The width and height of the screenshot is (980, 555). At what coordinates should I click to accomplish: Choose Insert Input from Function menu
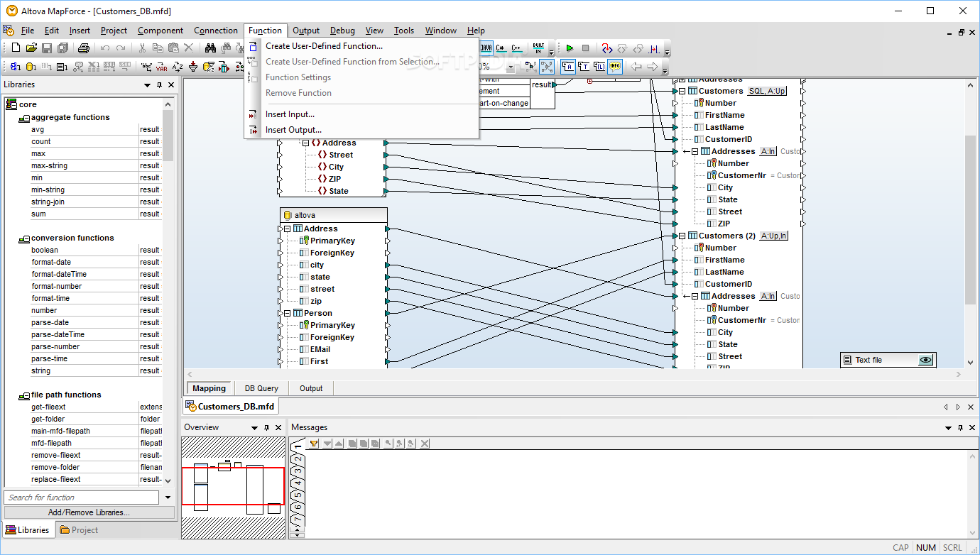[290, 114]
